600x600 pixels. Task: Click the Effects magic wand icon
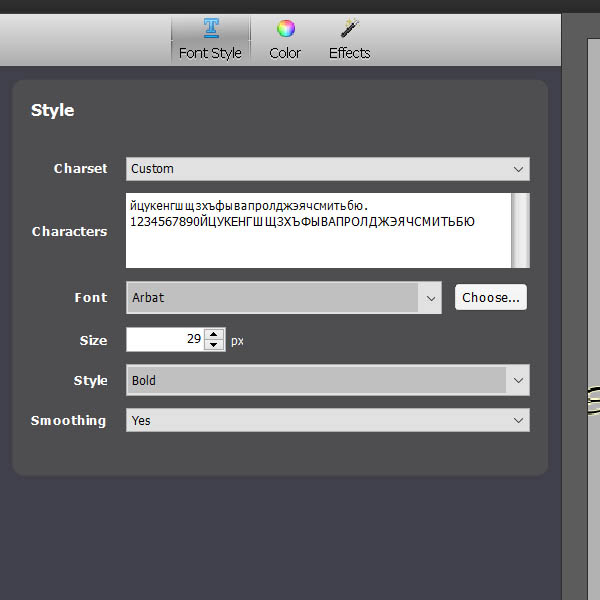click(x=349, y=28)
